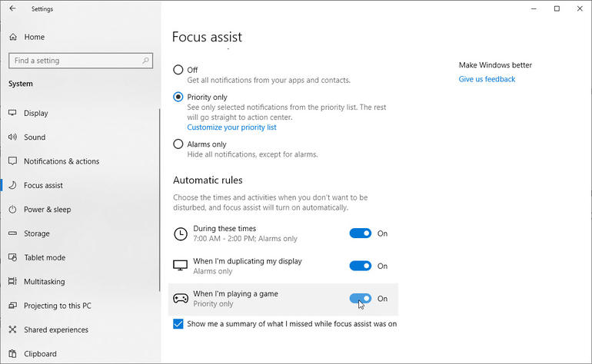Click the Shared experiences icon

tap(12, 329)
